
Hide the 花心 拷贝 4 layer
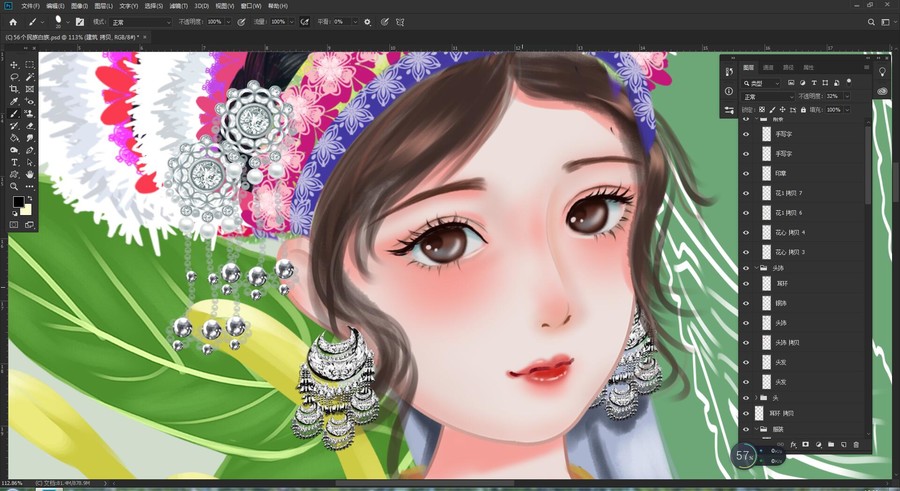(x=746, y=233)
